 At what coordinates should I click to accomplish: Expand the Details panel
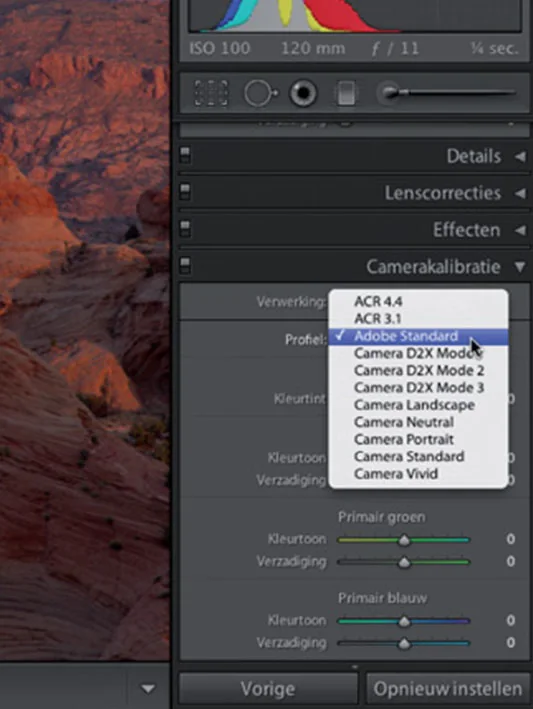(520, 156)
